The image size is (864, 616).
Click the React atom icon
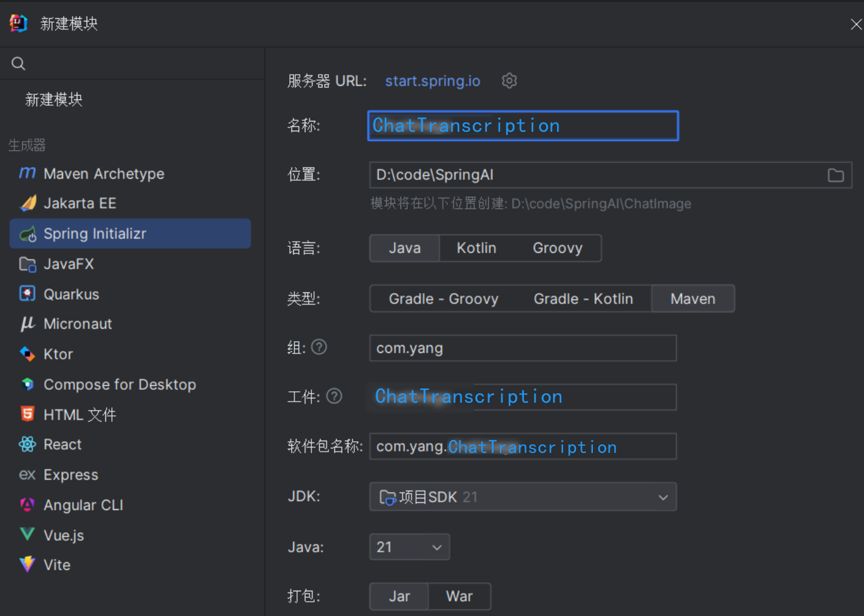pyautogui.click(x=27, y=444)
